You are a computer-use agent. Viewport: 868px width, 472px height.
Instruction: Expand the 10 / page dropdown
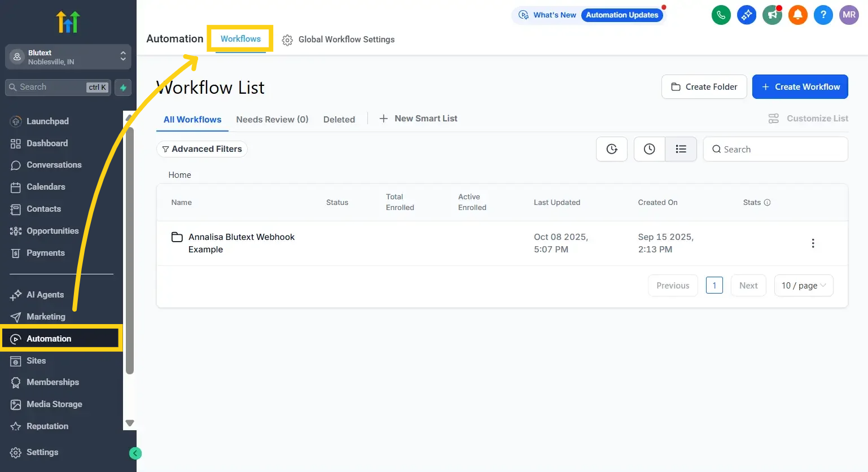click(x=803, y=286)
